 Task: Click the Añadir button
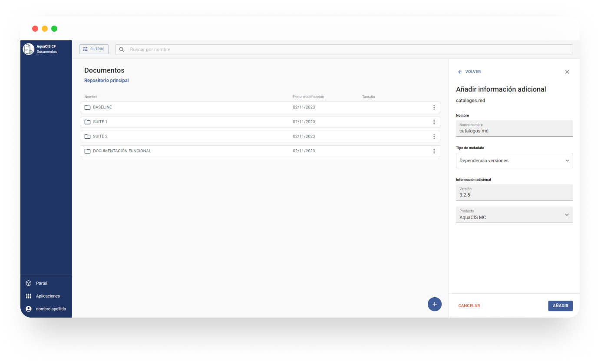[561, 306]
